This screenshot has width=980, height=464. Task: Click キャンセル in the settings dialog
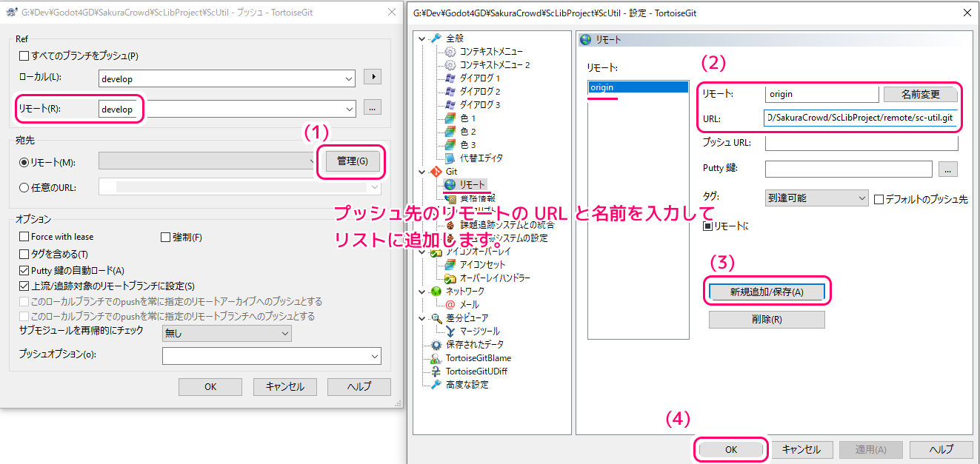tap(801, 449)
